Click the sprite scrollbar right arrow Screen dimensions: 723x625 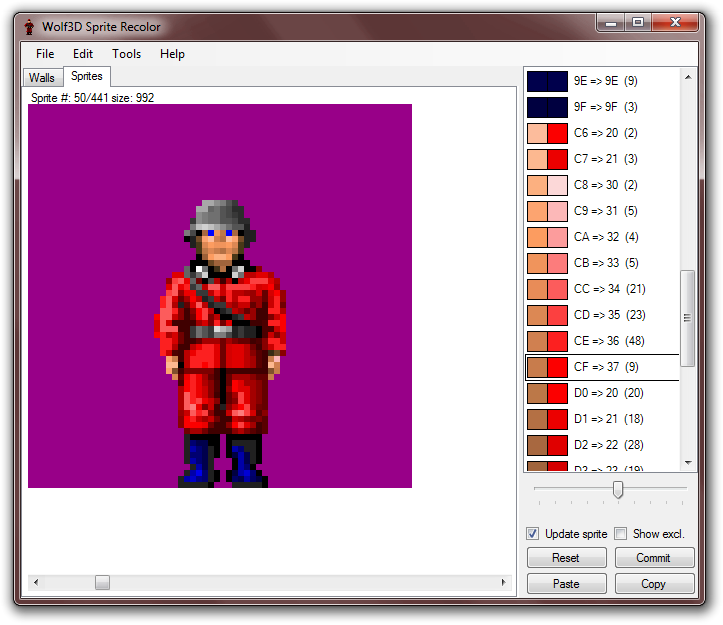pos(503,583)
